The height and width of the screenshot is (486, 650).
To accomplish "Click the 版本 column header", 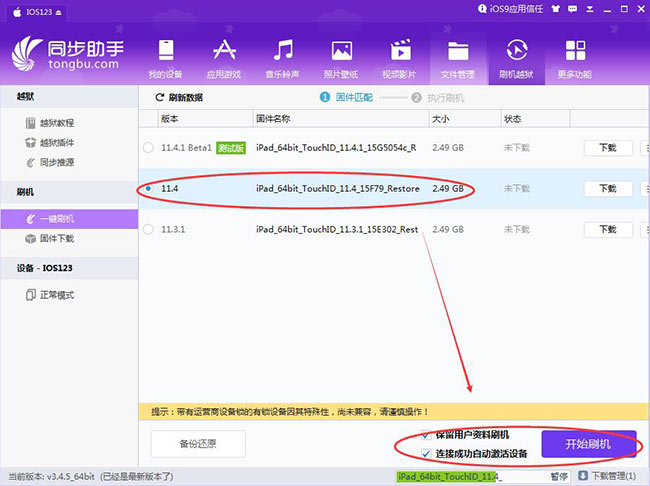I will [205, 119].
